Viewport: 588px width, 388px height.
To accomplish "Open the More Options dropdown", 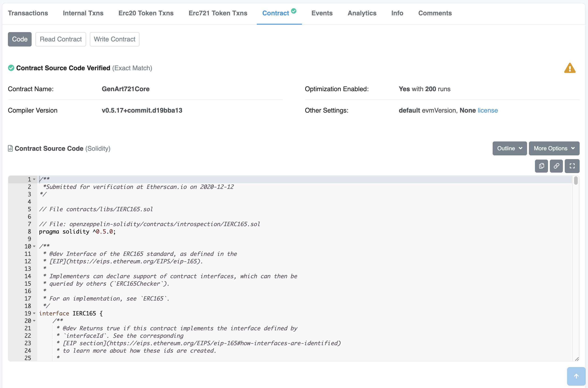I will pyautogui.click(x=554, y=148).
